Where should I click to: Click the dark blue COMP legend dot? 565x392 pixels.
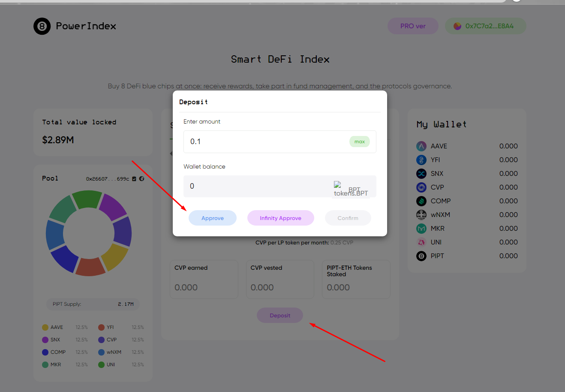pyautogui.click(x=45, y=352)
